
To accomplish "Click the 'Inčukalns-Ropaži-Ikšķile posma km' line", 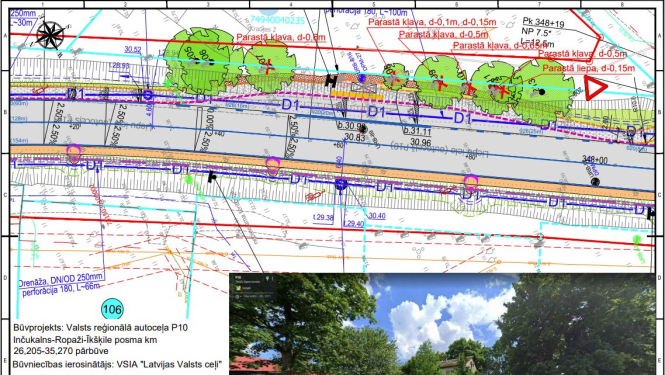I will [85, 339].
